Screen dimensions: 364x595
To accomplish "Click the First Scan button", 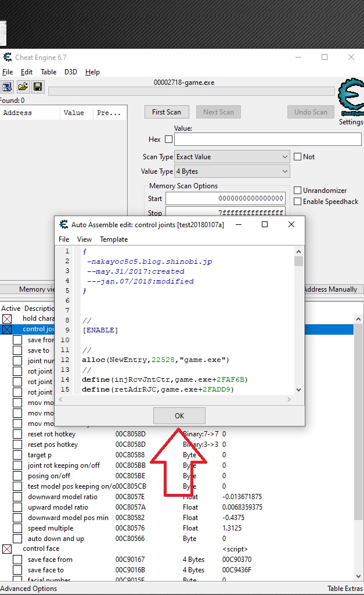I will click(167, 112).
